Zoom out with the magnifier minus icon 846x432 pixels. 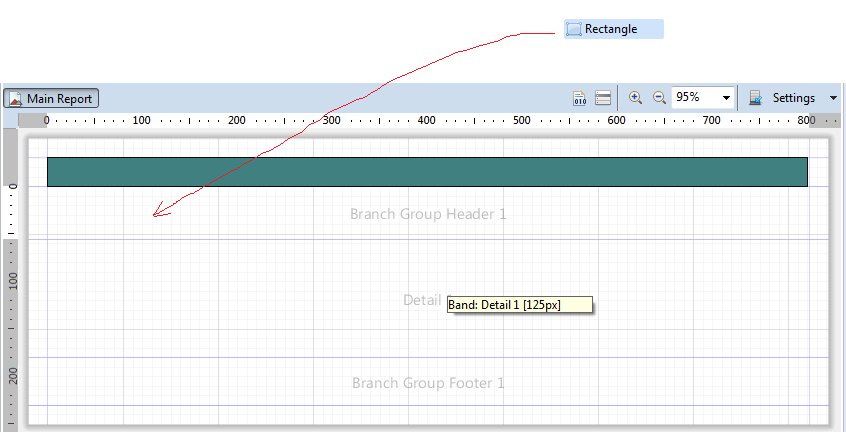[x=659, y=98]
